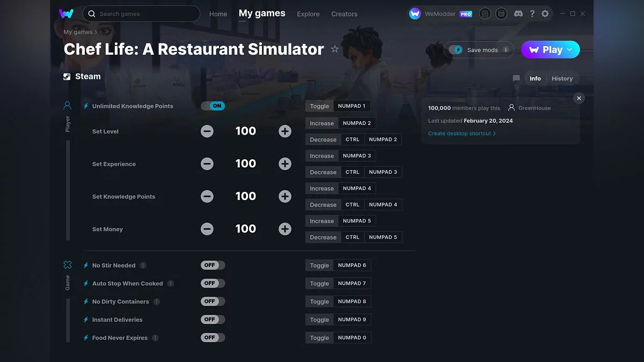The height and width of the screenshot is (362, 644).
Task: Select the Info tab
Action: click(x=535, y=78)
